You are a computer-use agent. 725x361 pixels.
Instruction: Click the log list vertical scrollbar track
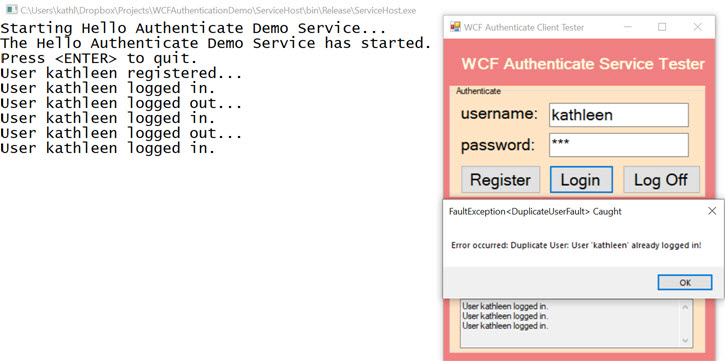point(685,324)
